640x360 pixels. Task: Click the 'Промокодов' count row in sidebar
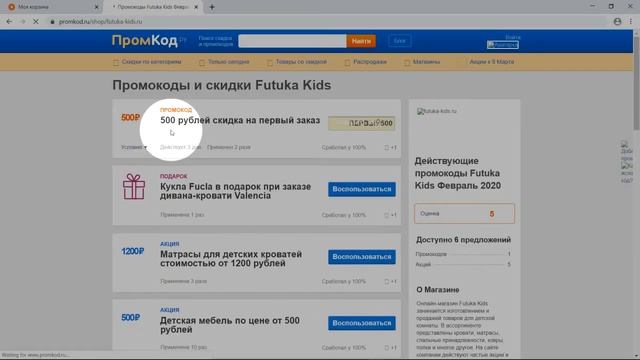coord(463,254)
